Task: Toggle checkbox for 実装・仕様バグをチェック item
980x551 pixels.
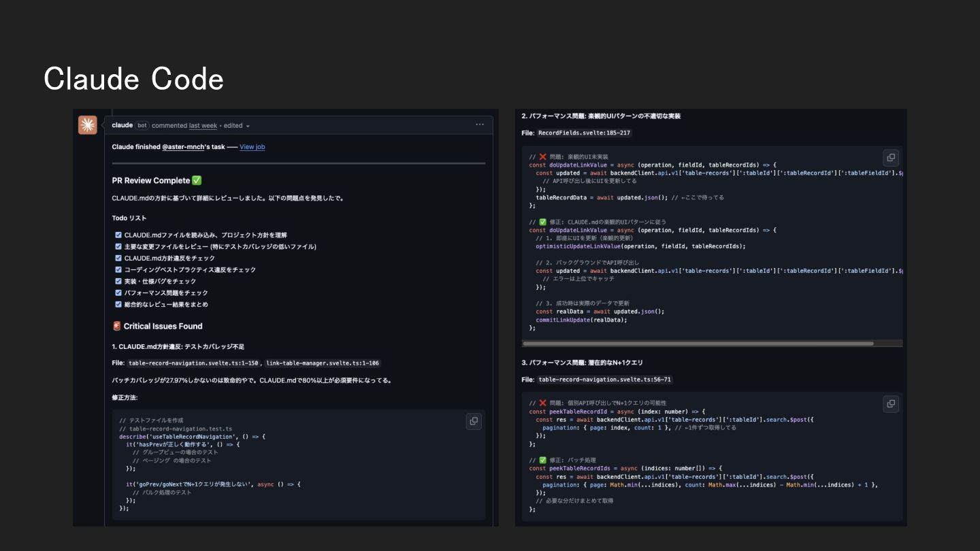Action: (118, 281)
